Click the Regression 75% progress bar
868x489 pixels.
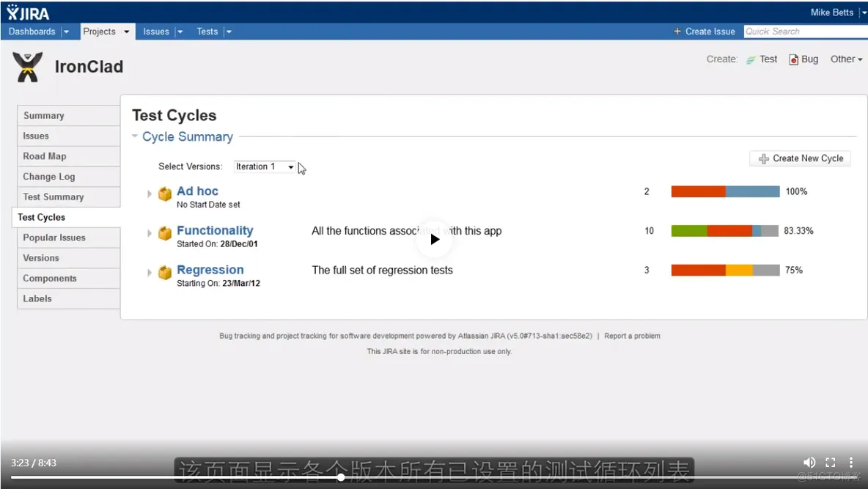(725, 271)
